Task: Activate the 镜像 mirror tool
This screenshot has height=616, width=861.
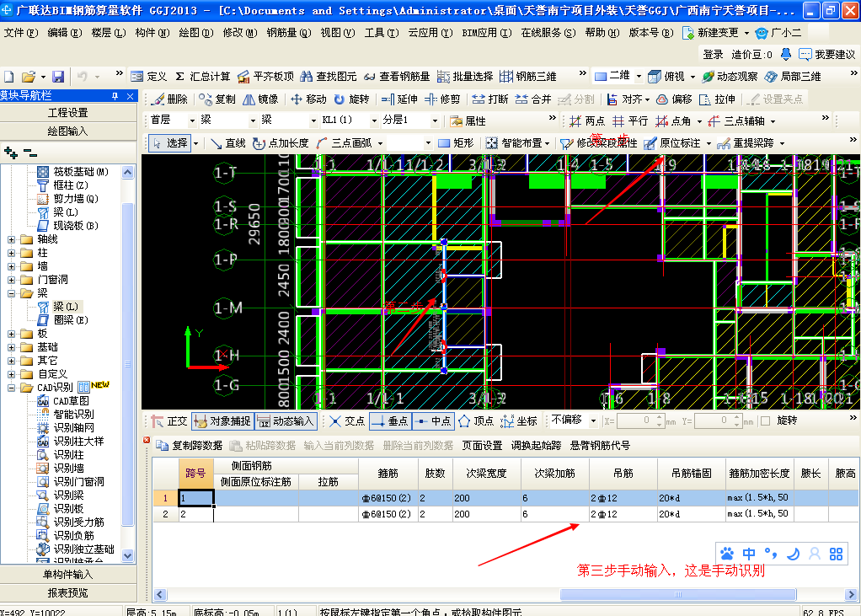Action: [x=260, y=99]
